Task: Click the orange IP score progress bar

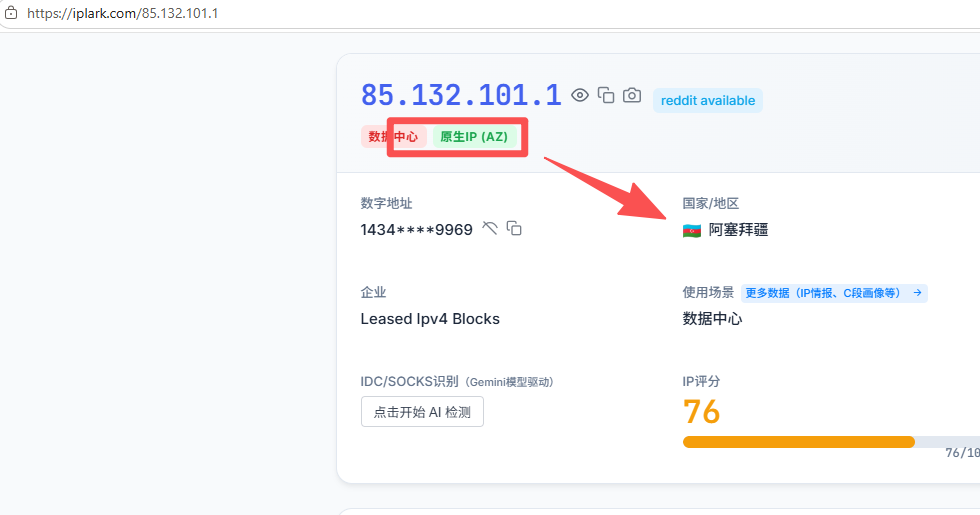Action: pyautogui.click(x=798, y=442)
